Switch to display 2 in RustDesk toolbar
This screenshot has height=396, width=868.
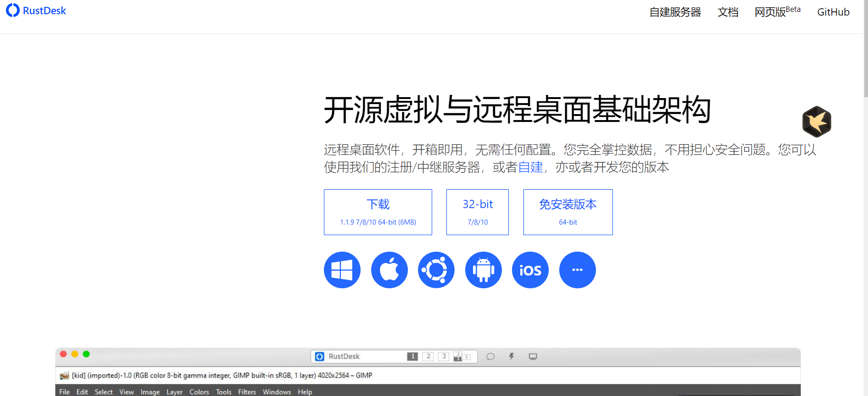[x=428, y=357]
